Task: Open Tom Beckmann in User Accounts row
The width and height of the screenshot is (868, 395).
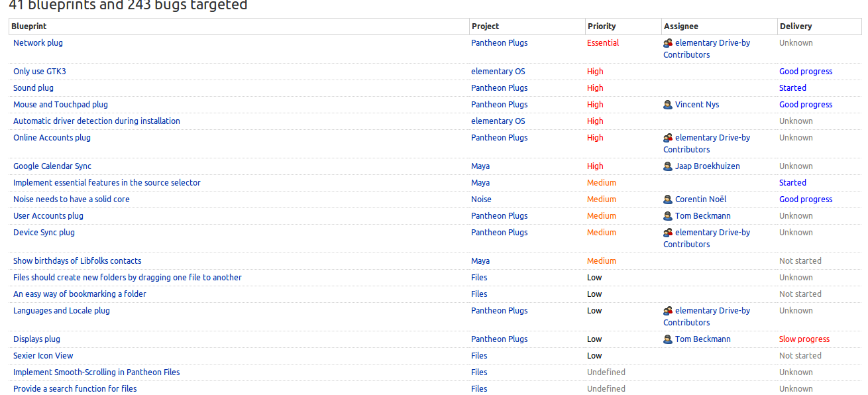Action: (703, 216)
